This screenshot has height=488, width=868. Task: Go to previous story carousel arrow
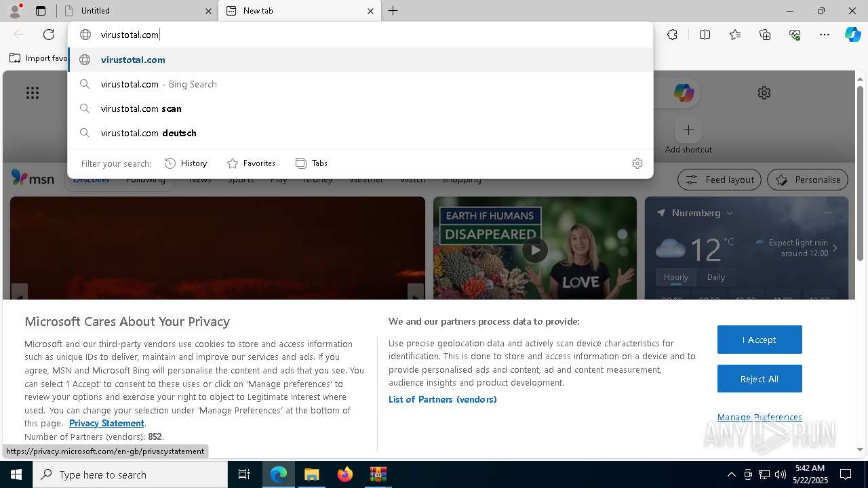tap(19, 296)
